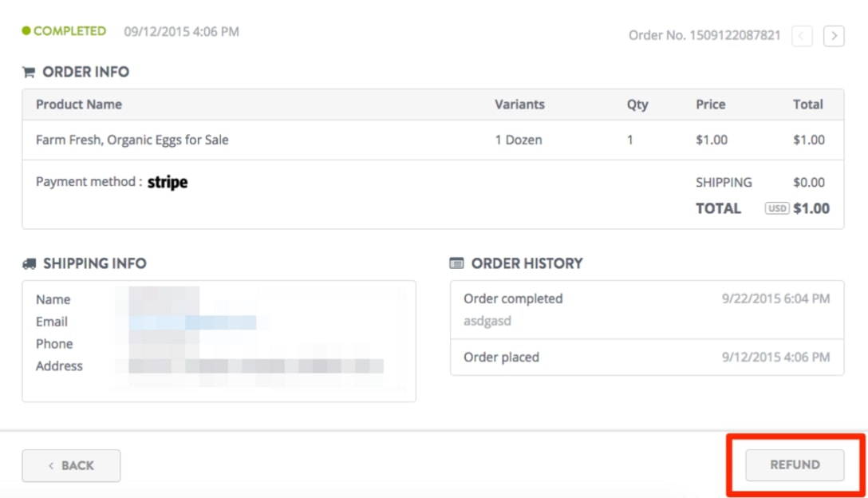
Task: Click the green COMPLETED status dot
Action: pos(26,31)
